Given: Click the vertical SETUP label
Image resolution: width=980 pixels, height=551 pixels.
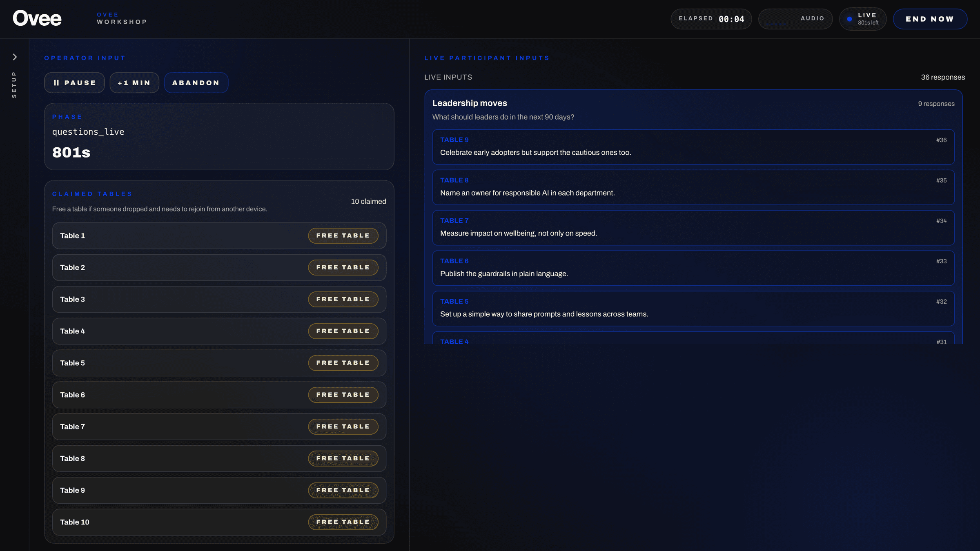Looking at the screenshot, I should point(14,84).
